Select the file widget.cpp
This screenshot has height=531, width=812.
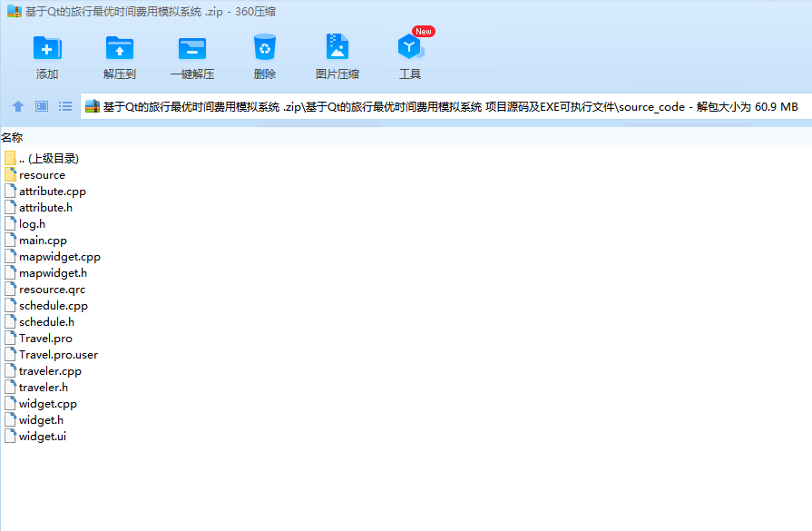[41, 404]
